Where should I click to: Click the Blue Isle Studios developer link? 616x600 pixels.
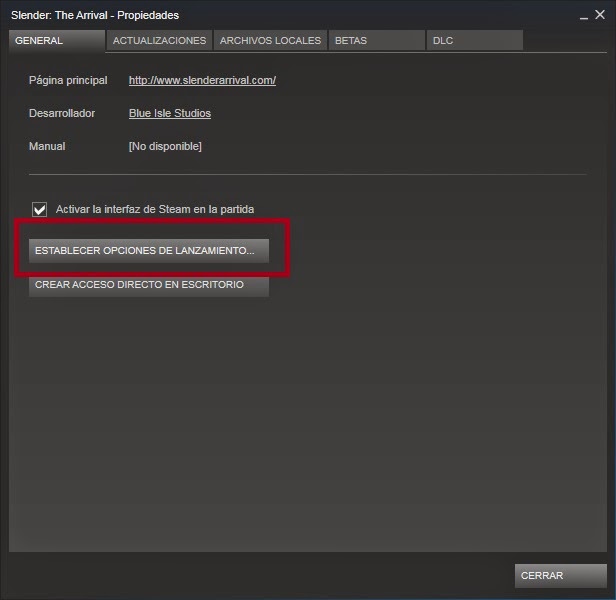170,113
